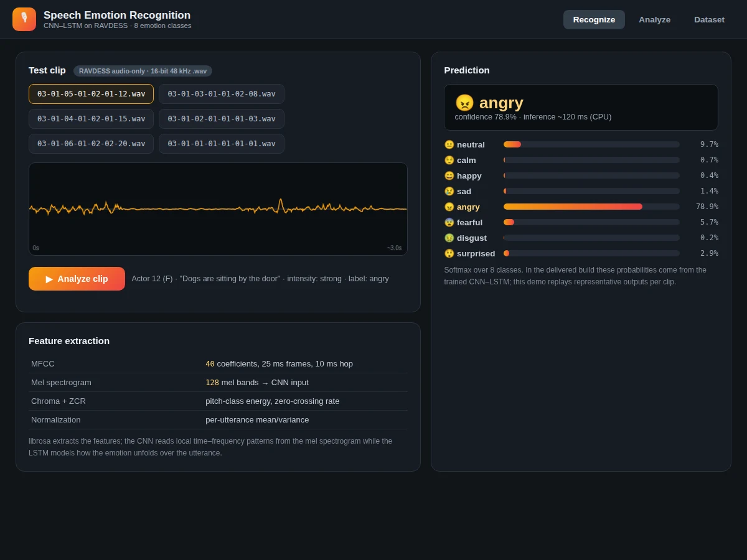Screen dimensions: 747x560
Task: Click the 1.4% sad value
Action: click(709, 191)
